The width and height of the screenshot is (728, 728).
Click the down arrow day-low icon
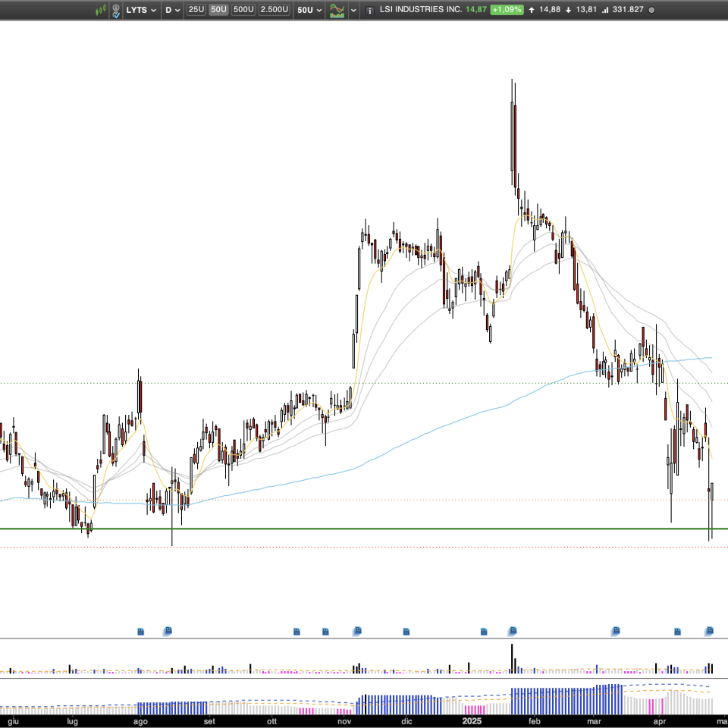click(568, 10)
